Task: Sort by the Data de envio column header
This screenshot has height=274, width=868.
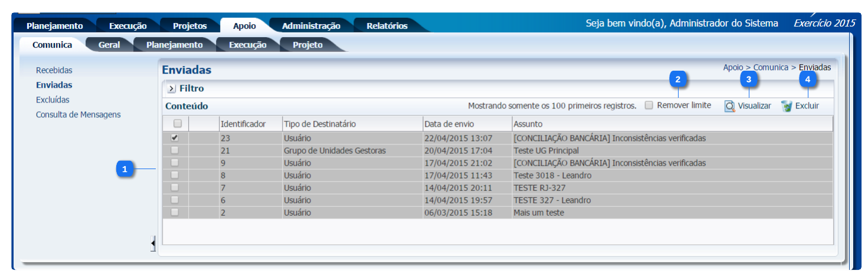Action: [x=448, y=124]
